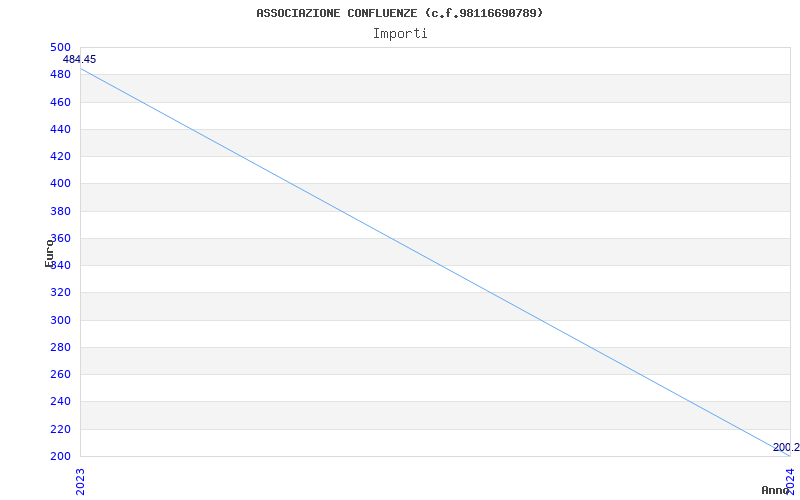Click the Importi subtitle
Viewport: 800px width, 500px height.
click(x=400, y=34)
